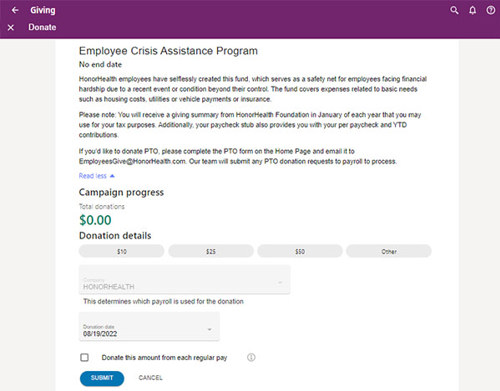The image size is (500, 391).
Task: Open search in the header
Action: coord(454,10)
